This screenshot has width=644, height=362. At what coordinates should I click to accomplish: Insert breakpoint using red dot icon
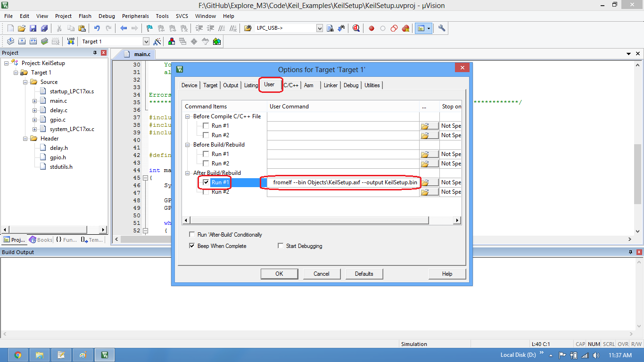pyautogui.click(x=372, y=28)
